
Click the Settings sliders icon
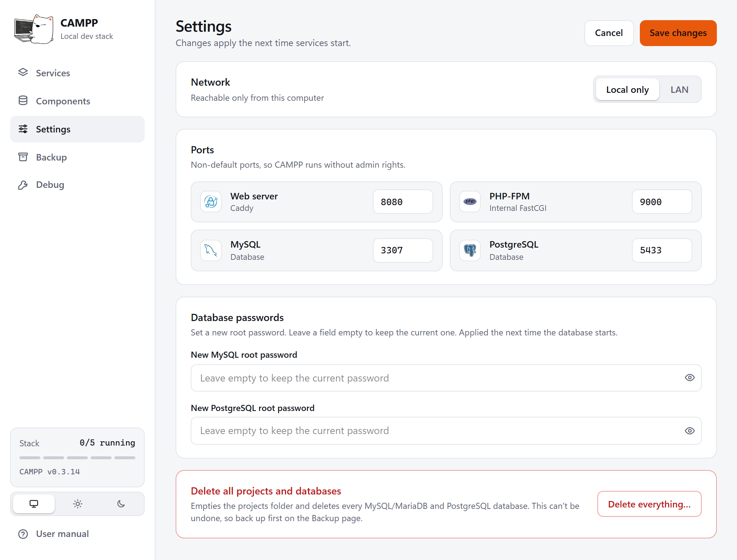[23, 129]
